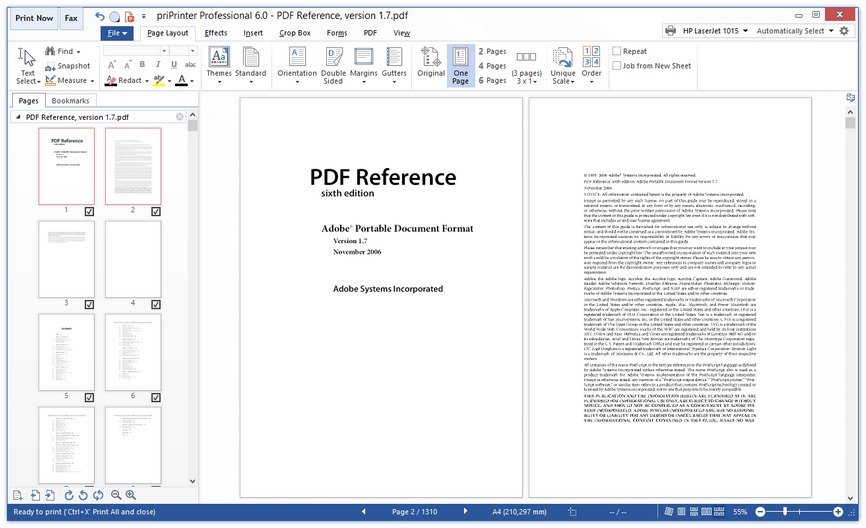Zoom out thumbnails with the minus magnifier
The height and width of the screenshot is (528, 866).
[115, 495]
